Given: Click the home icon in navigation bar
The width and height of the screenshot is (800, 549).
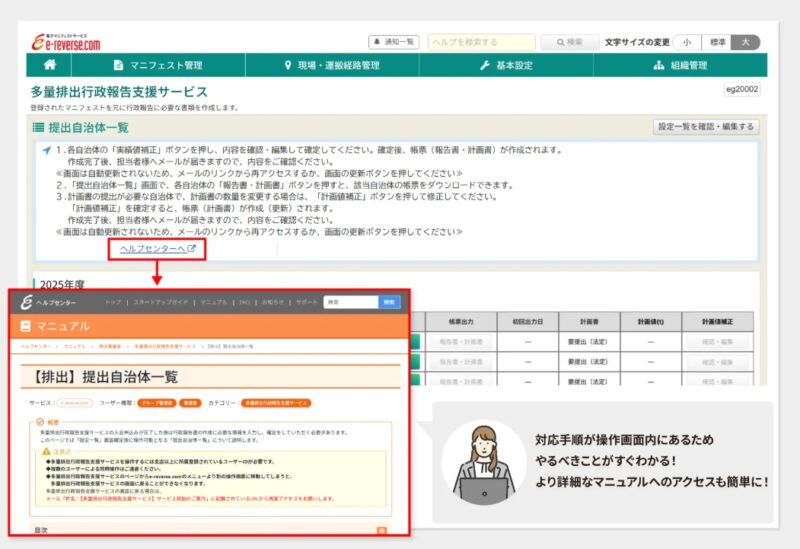Looking at the screenshot, I should click(49, 65).
